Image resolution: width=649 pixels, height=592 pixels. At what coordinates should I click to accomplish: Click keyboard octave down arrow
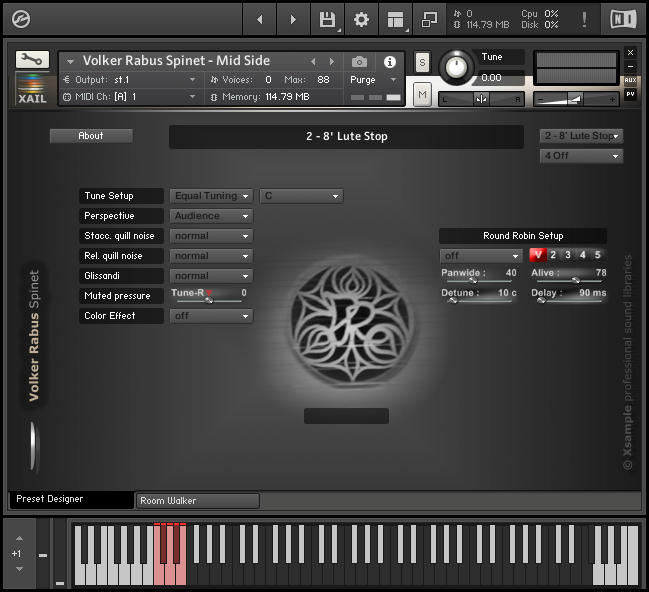pyautogui.click(x=19, y=569)
